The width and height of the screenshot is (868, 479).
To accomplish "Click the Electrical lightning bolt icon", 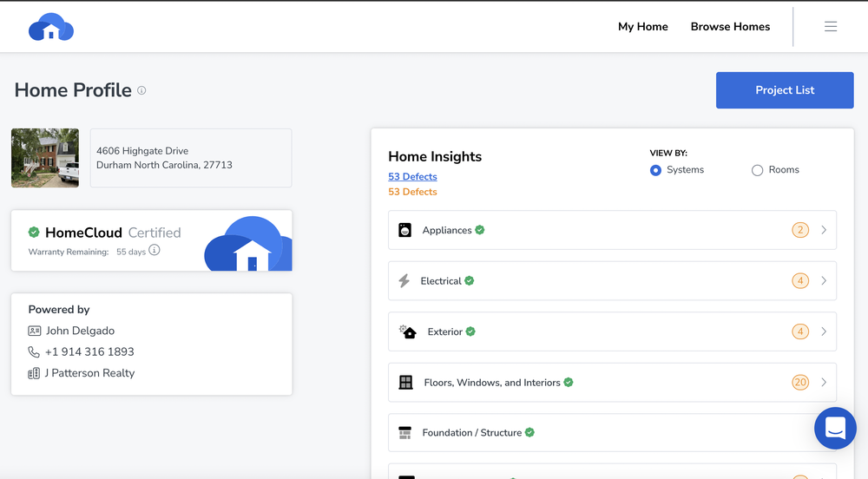I will [x=404, y=280].
